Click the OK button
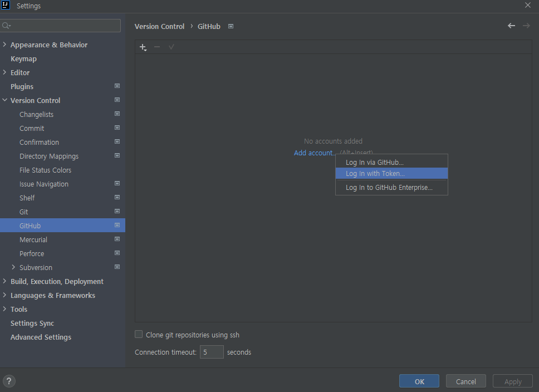The image size is (539, 392). (419, 381)
